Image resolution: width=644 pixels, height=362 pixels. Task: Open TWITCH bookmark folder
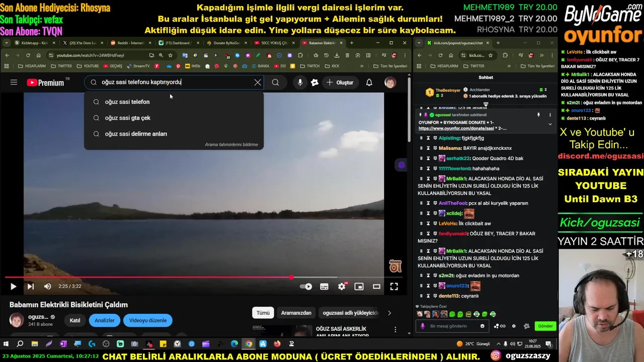309,66
